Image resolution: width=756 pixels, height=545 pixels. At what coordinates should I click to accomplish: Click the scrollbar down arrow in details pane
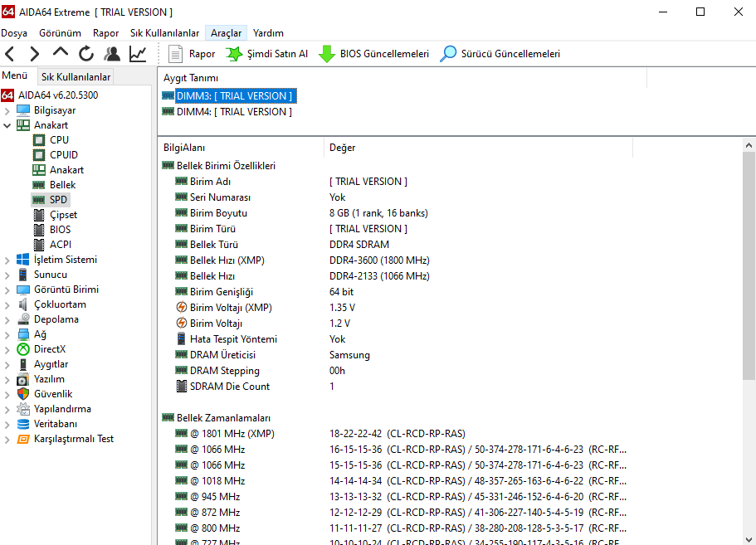(749, 539)
